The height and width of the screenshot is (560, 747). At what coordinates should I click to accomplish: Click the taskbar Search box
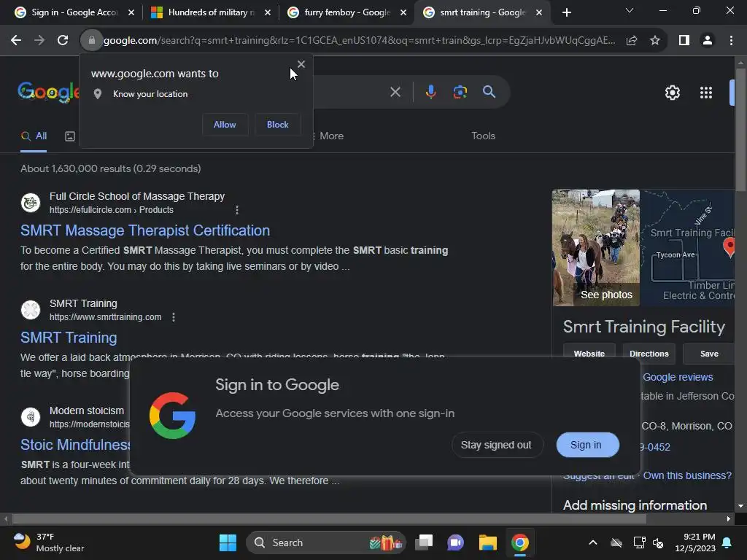(x=326, y=542)
